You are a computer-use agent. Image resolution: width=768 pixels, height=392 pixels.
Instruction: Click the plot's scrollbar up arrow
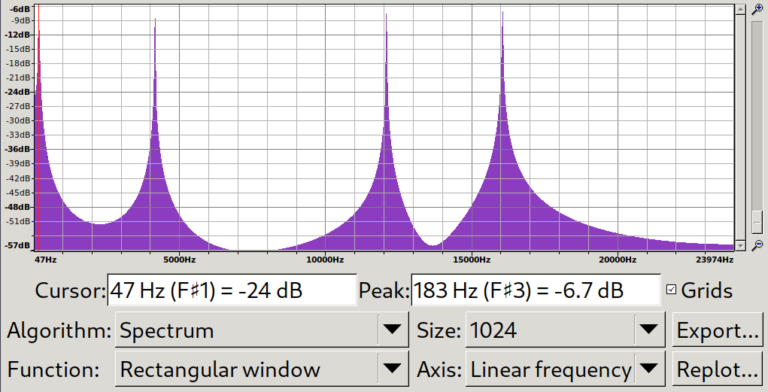[740, 10]
